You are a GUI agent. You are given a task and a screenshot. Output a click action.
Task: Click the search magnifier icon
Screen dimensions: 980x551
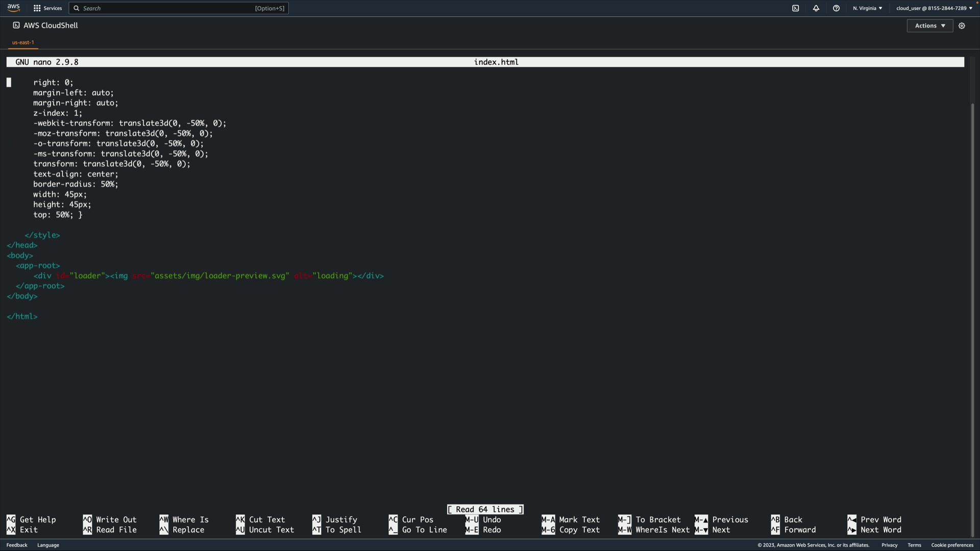pyautogui.click(x=77, y=8)
